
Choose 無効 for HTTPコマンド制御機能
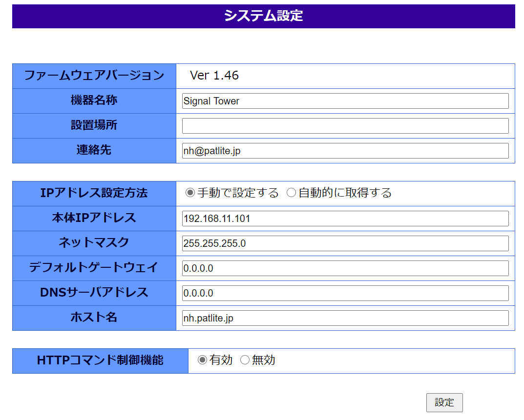click(x=245, y=360)
